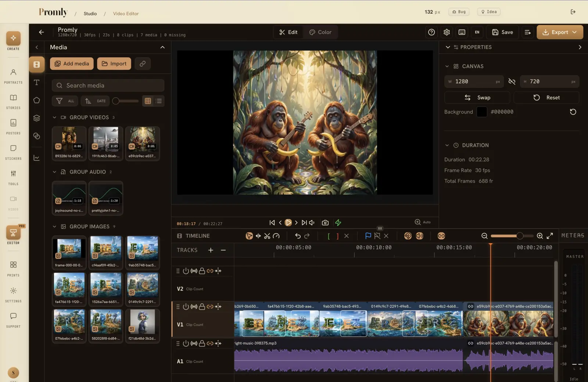Click the green lightning bolt icon

click(x=338, y=223)
